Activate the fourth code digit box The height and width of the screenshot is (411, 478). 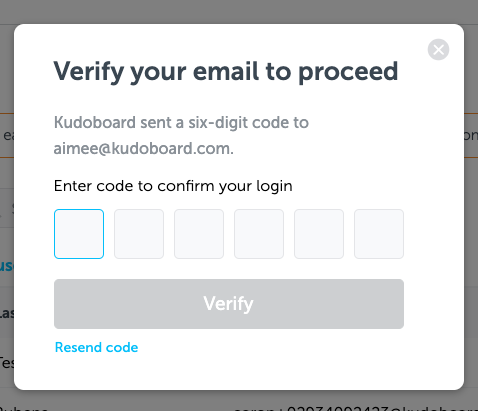[x=259, y=234]
